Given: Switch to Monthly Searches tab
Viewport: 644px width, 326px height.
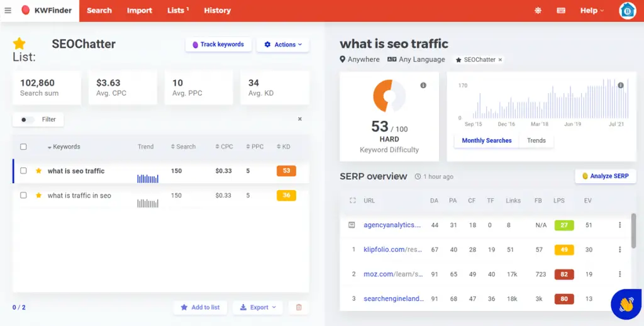Looking at the screenshot, I should (487, 140).
